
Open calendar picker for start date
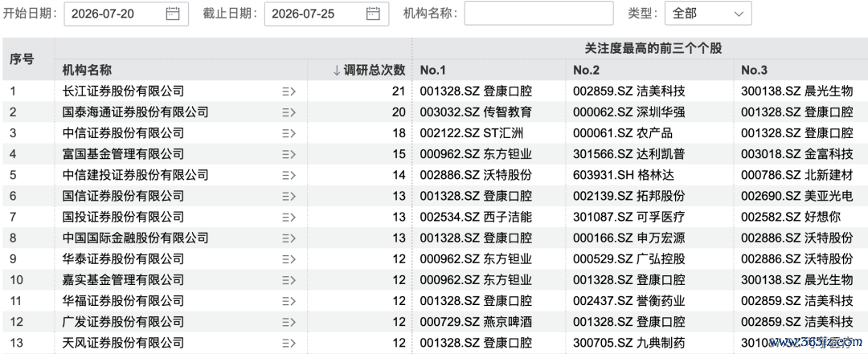coord(173,14)
